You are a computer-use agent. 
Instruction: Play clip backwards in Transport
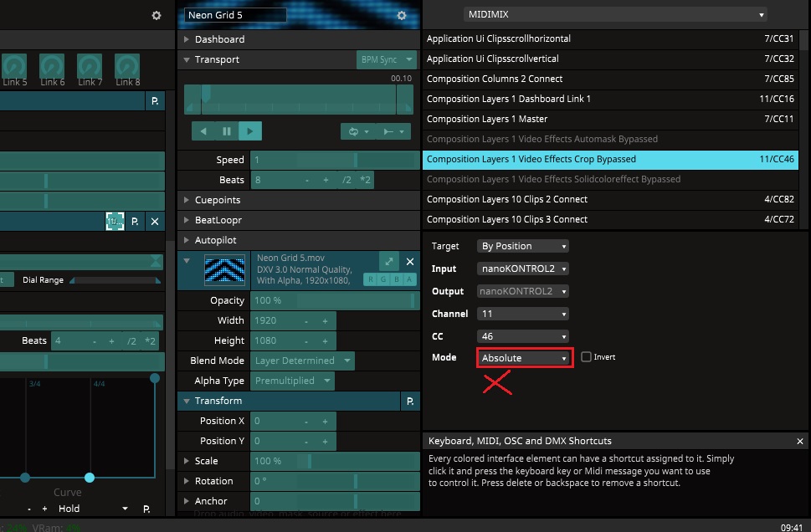point(203,131)
